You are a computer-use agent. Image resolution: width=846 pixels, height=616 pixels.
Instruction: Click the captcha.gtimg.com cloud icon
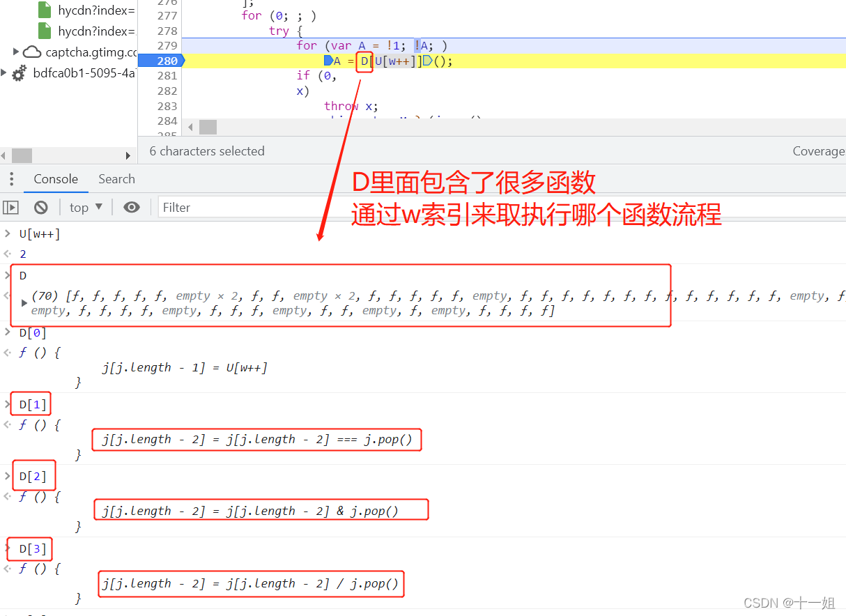[x=32, y=52]
